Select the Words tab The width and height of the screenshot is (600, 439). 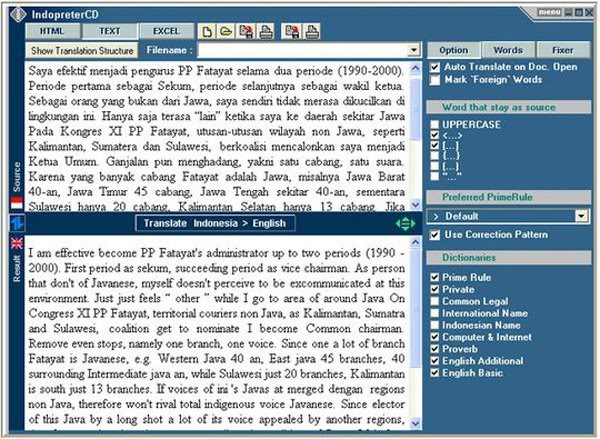tap(508, 50)
